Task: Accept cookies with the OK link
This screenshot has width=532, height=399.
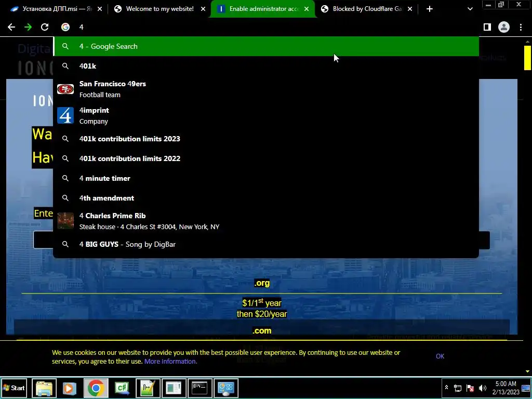Action: (x=440, y=356)
